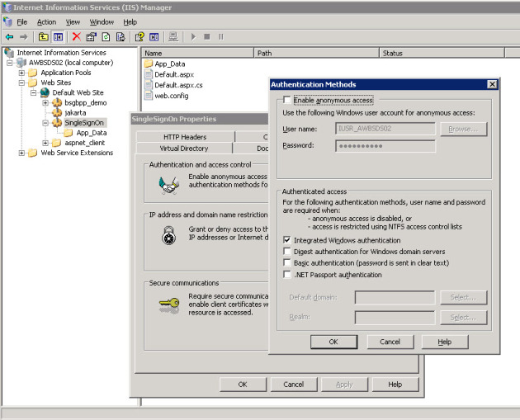Open the File menu
The width and height of the screenshot is (520, 420).
22,22
